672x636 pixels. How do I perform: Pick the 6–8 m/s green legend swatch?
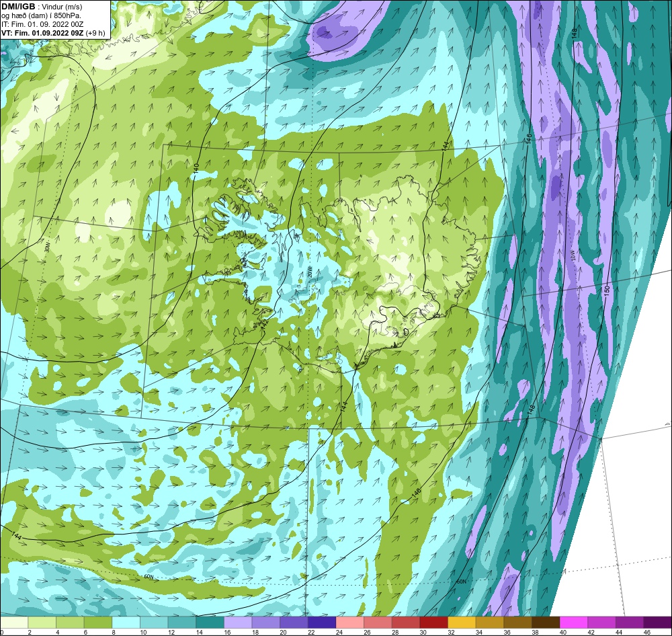pyautogui.click(x=98, y=623)
